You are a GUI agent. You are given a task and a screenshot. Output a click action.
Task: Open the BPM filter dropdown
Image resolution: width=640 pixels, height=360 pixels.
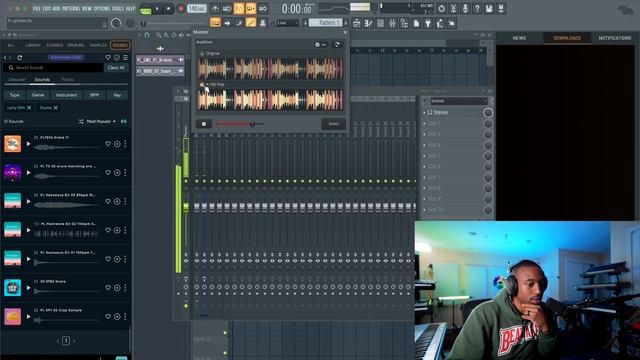(94, 95)
